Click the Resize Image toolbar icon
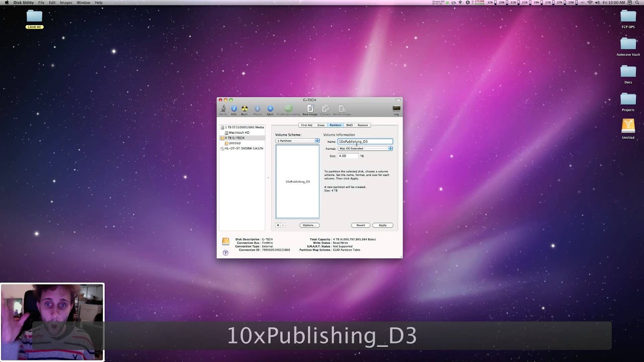Viewport: 644px width, 362px height. (x=342, y=109)
